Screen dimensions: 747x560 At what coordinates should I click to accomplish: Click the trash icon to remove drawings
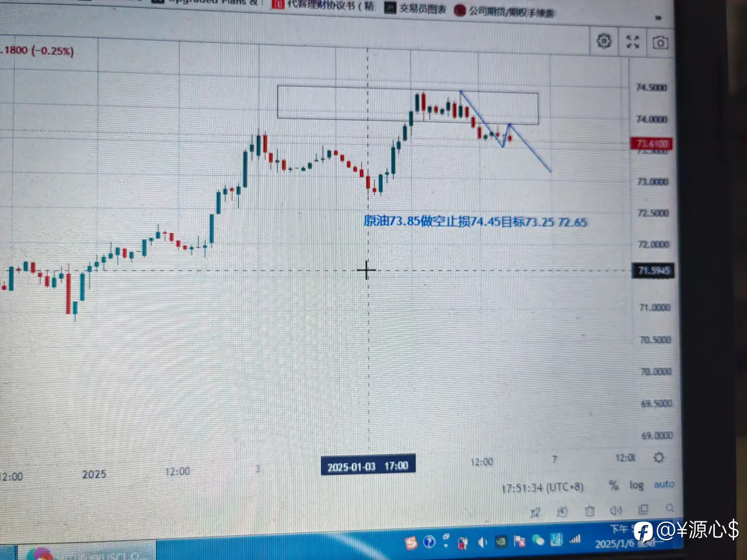pos(589,511)
